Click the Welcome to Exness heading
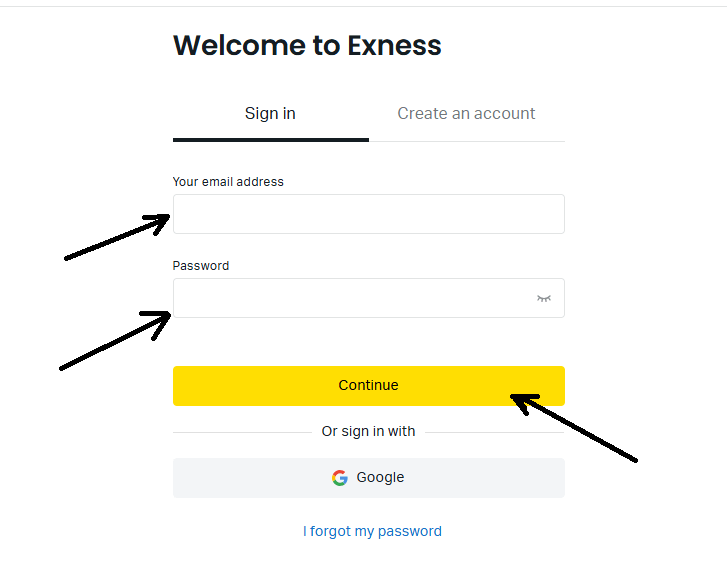 click(x=307, y=45)
